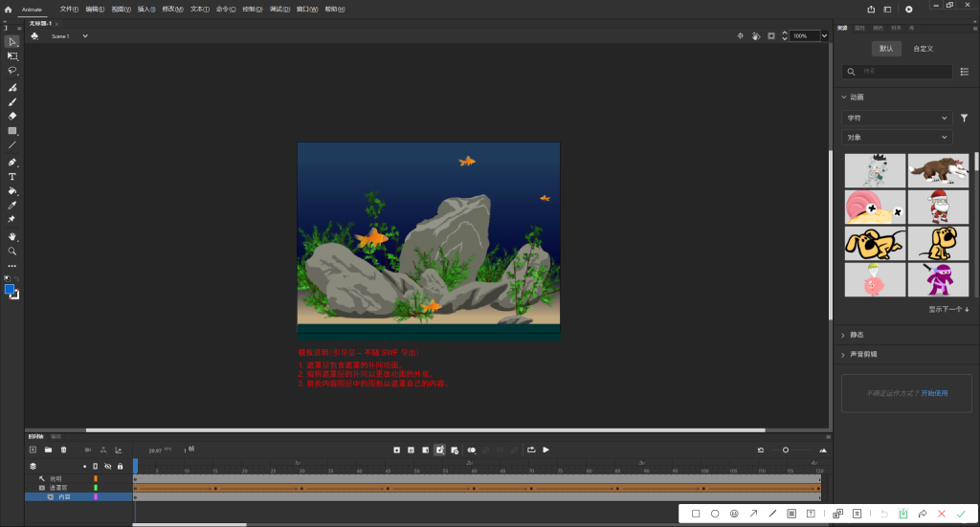The height and width of the screenshot is (527, 980).
Task: Click the filter funnel icon in assets panel
Action: 964,119
